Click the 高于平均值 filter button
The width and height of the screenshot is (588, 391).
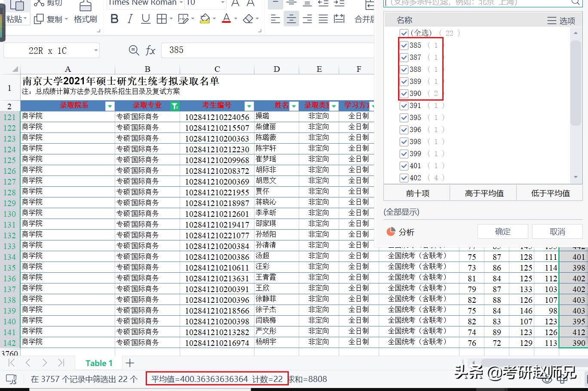pos(483,193)
